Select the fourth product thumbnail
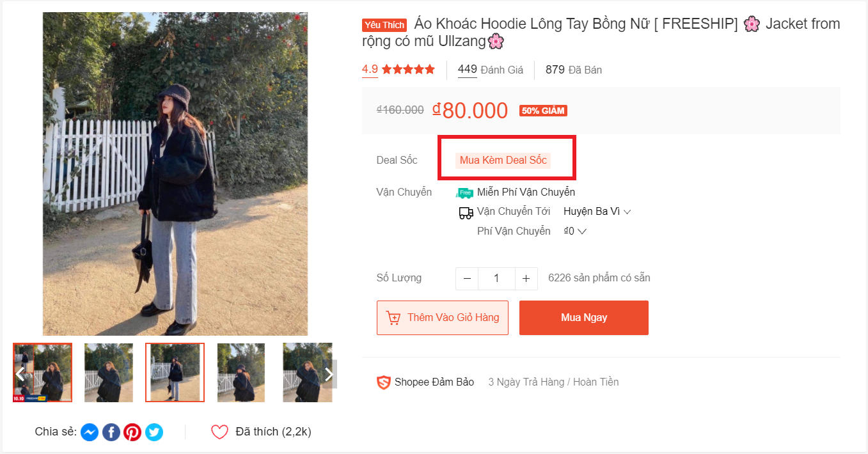868x454 pixels. [241, 373]
